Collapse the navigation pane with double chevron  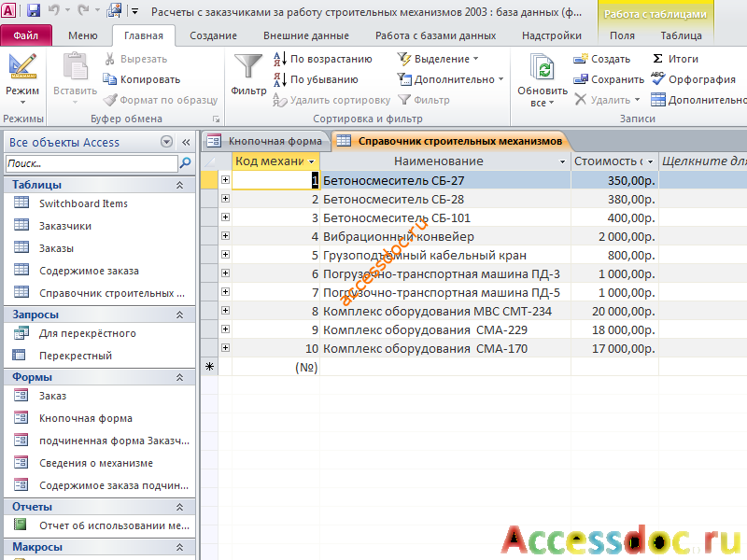coord(186,142)
